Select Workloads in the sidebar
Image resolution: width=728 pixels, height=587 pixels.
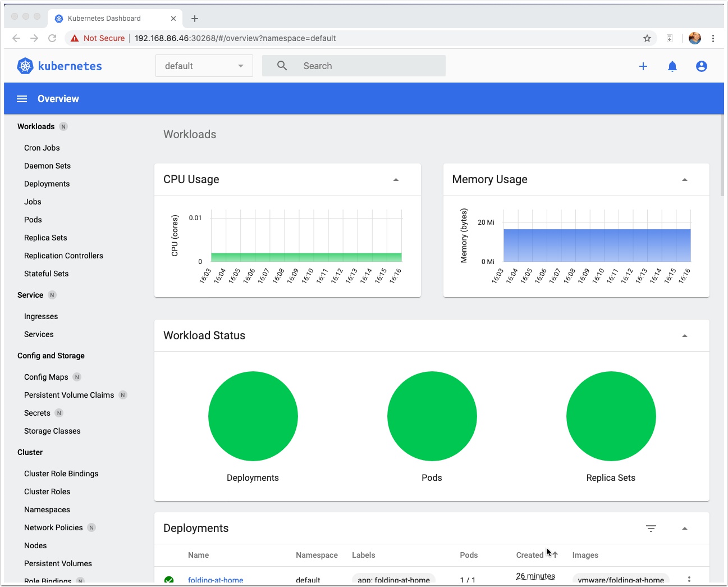(36, 126)
